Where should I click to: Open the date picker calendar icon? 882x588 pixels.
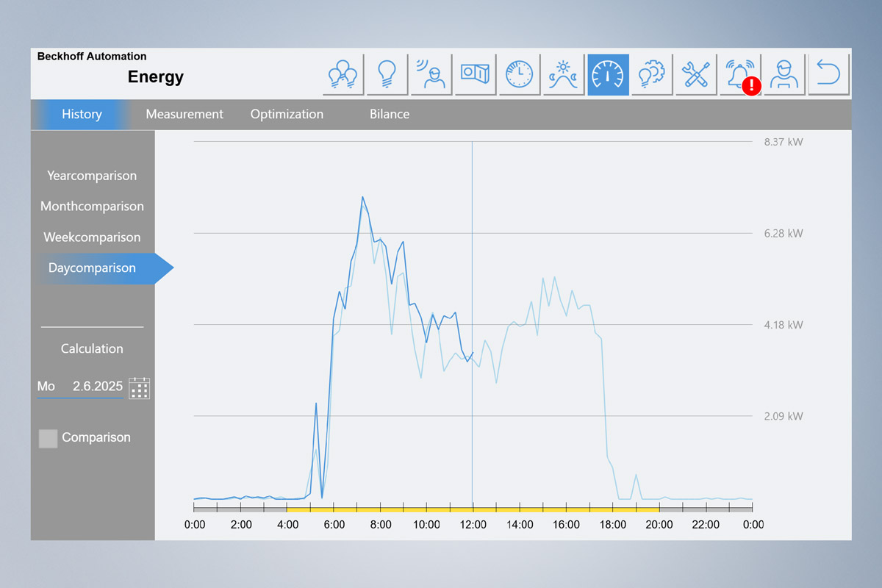(x=139, y=388)
